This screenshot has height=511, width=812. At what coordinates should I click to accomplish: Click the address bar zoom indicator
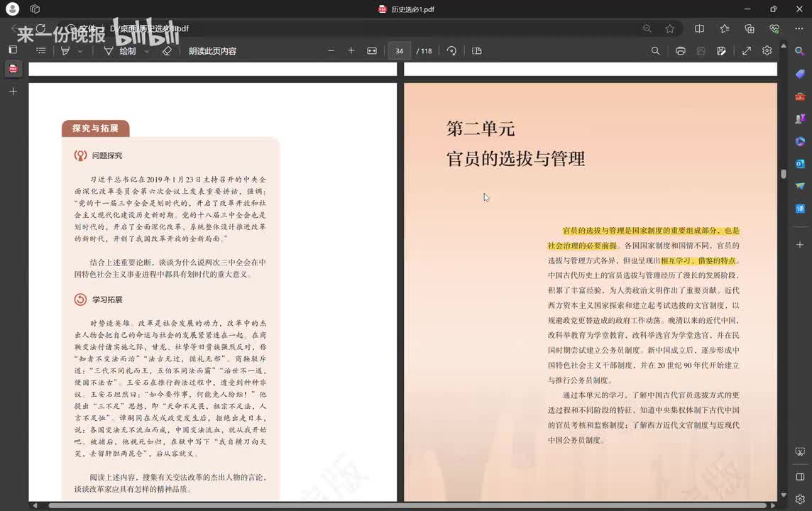click(x=647, y=28)
